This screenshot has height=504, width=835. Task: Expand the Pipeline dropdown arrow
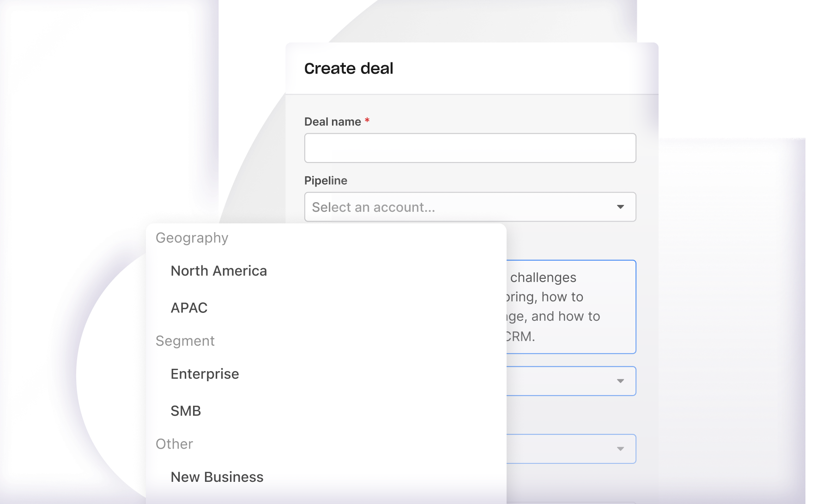[621, 207]
